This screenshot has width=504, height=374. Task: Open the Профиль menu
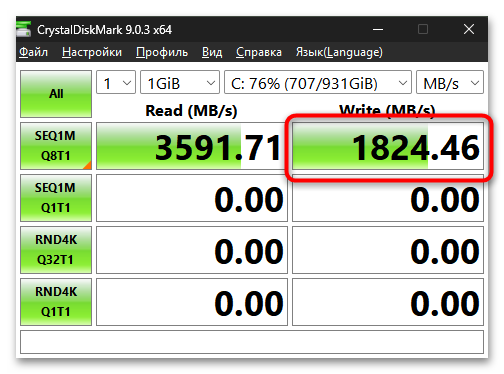162,52
